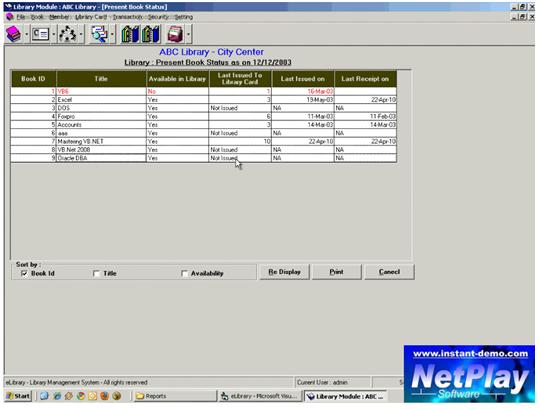Viewport: 539px width, 410px height.
Task: Launch Firefox from quick launch bar
Action: [x=104, y=396]
